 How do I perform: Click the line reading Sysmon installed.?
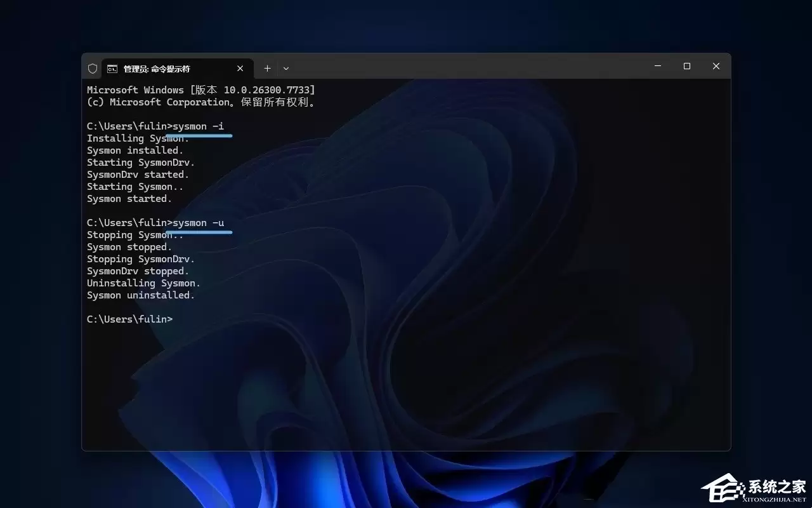click(x=134, y=150)
